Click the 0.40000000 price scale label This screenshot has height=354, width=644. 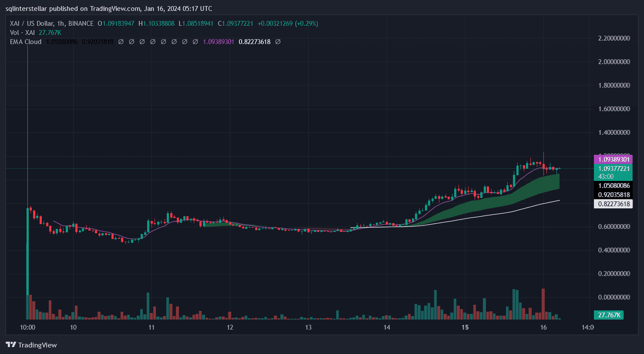click(614, 250)
